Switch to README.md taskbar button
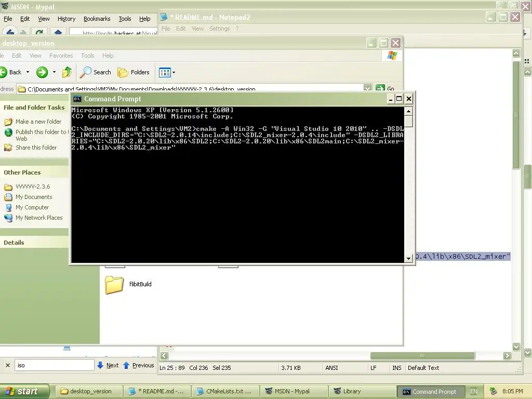Viewport: 532px width, 399px height. (157, 391)
